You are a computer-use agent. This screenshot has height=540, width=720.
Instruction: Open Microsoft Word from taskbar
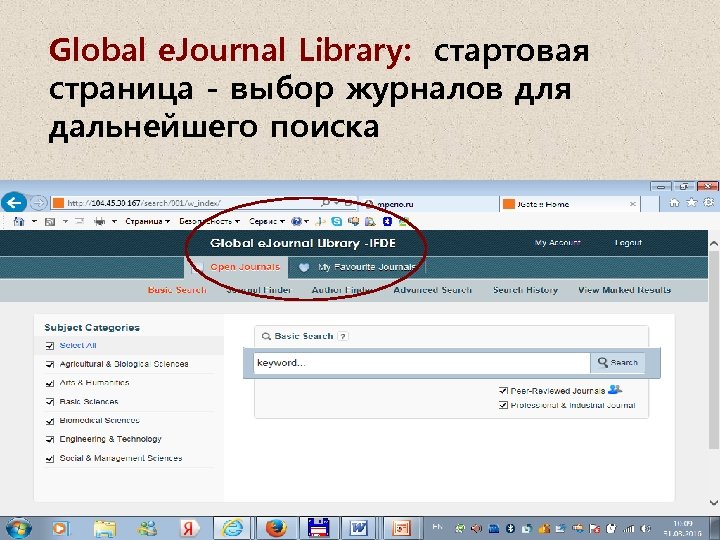pyautogui.click(x=358, y=528)
